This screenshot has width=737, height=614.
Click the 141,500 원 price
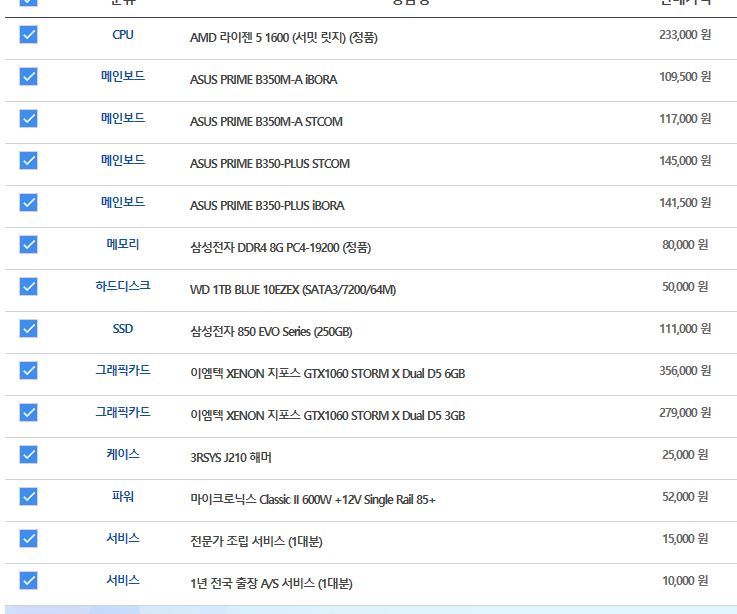pos(685,203)
